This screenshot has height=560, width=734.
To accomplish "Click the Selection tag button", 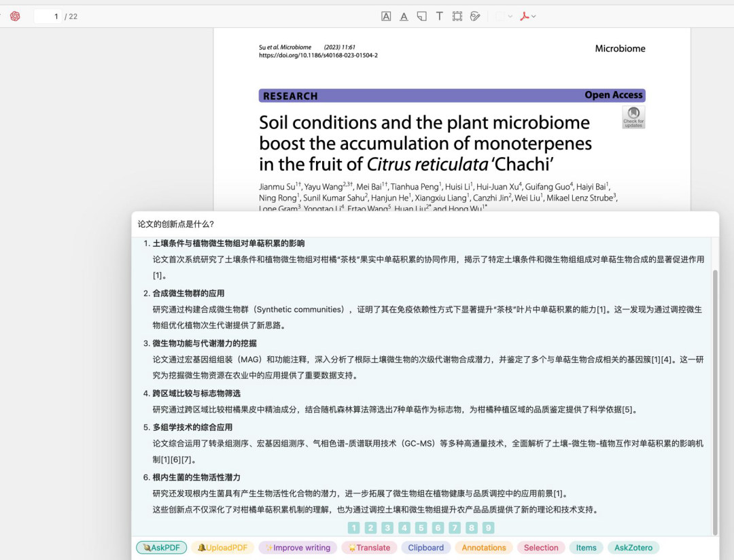I will [541, 547].
